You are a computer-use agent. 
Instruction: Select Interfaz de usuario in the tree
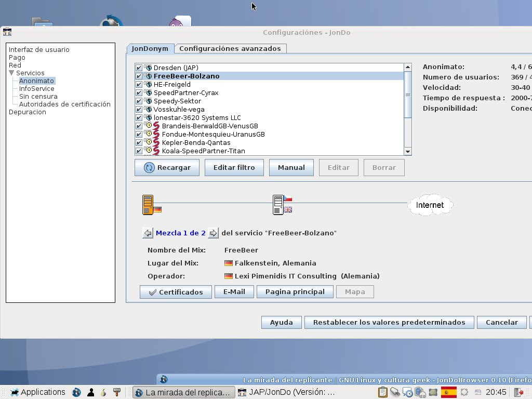point(39,49)
